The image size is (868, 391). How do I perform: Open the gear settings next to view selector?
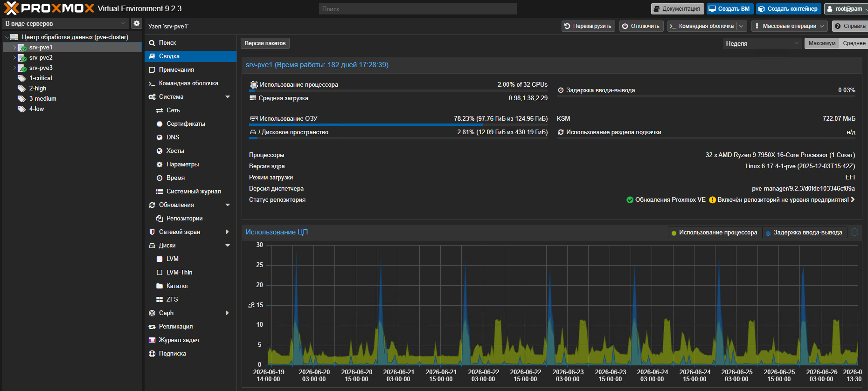(x=137, y=23)
